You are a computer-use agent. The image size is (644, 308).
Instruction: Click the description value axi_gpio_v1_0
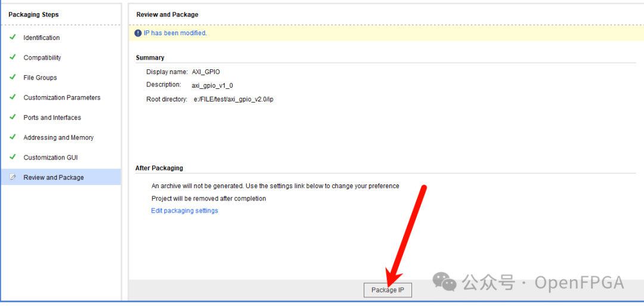(212, 85)
